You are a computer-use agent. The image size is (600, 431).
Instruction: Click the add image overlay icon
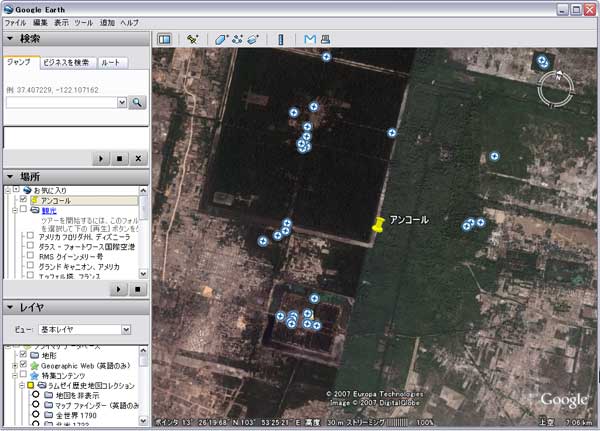point(253,39)
